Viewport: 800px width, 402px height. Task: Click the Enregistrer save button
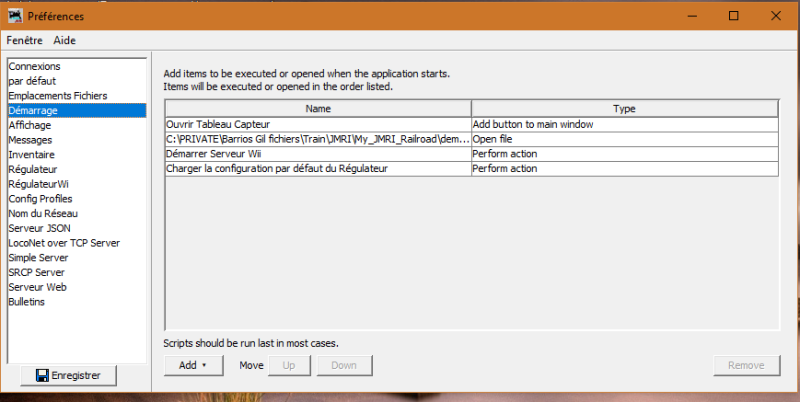click(x=74, y=375)
